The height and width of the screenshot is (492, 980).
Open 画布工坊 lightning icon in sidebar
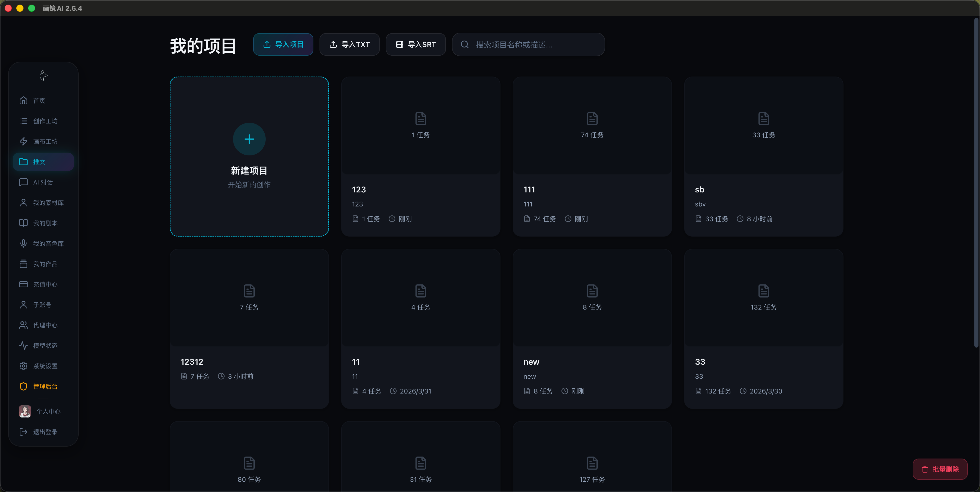pyautogui.click(x=23, y=142)
